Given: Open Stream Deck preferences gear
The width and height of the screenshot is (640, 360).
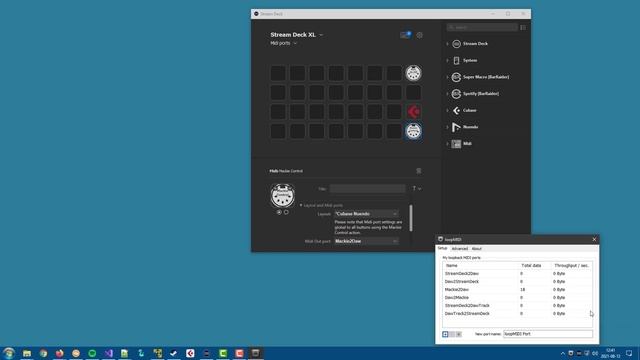Looking at the screenshot, I should click(420, 35).
